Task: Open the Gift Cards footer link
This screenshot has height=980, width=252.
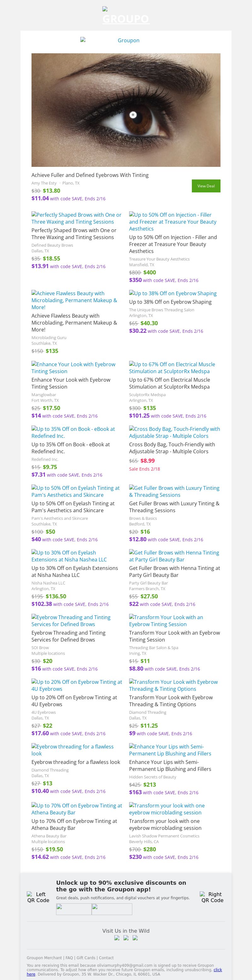Action: point(86,958)
